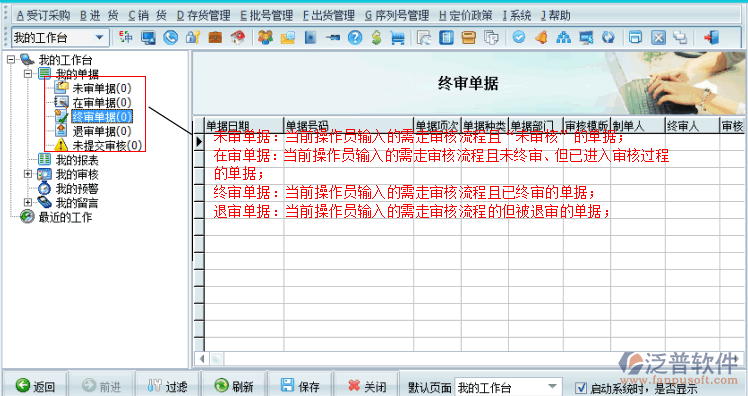Collapse the 我的单据 tree node

[28, 73]
